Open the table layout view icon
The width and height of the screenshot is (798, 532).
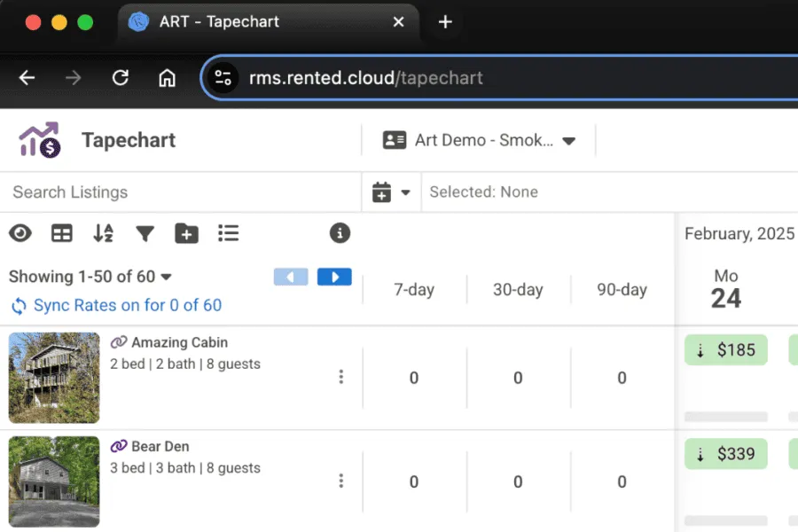[x=61, y=233]
